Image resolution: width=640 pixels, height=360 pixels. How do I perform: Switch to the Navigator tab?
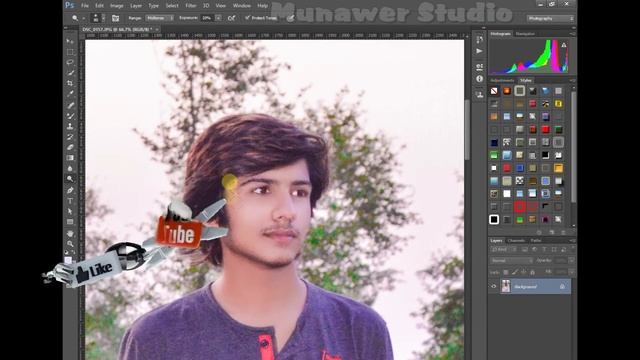[x=525, y=34]
